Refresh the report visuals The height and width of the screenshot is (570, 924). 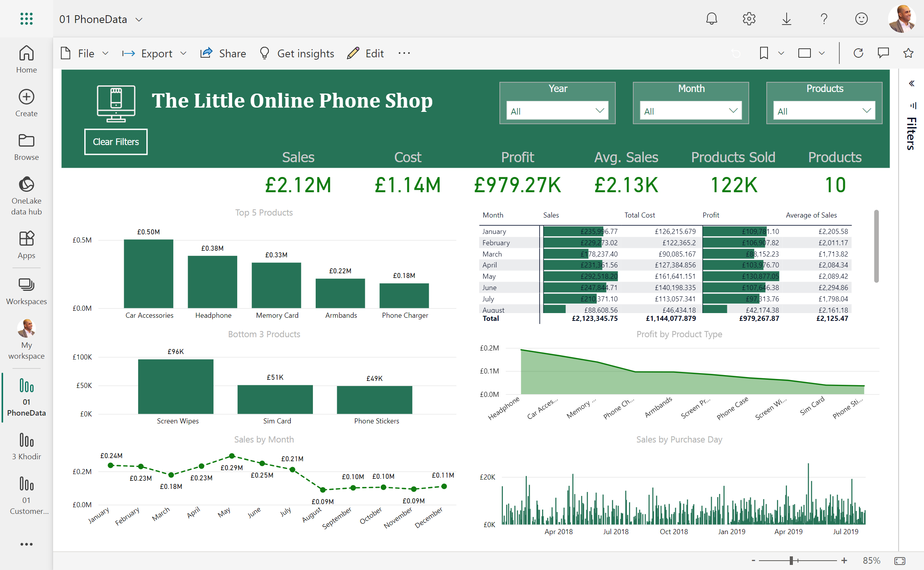tap(858, 53)
